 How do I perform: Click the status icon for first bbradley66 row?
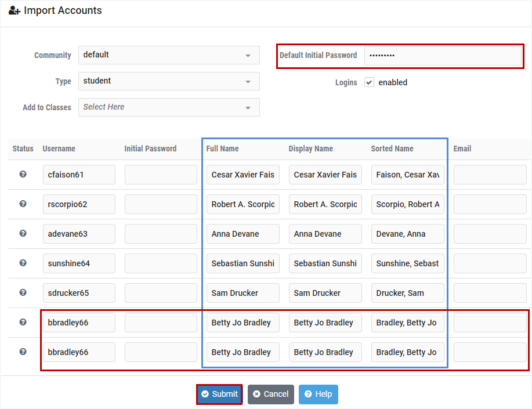23,322
